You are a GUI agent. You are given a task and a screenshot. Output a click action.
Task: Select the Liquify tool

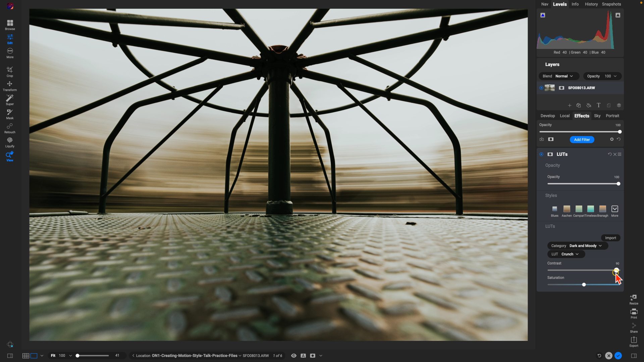[10, 142]
